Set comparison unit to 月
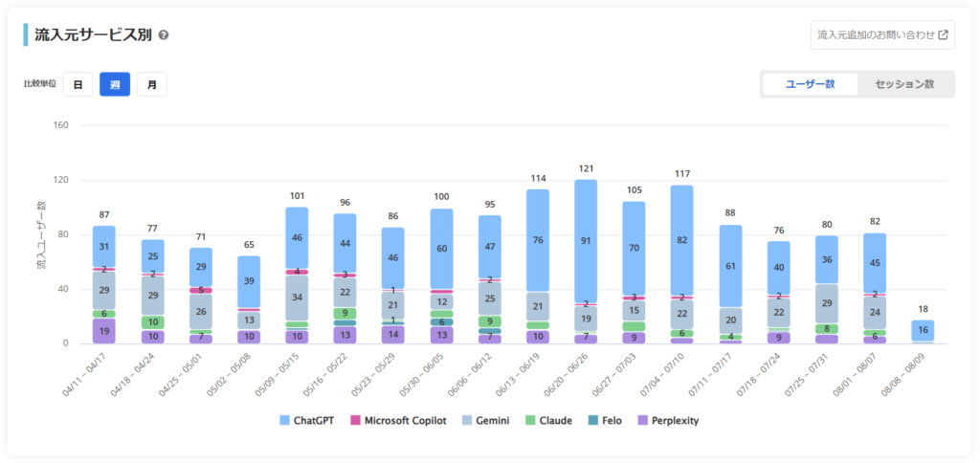 point(152,84)
